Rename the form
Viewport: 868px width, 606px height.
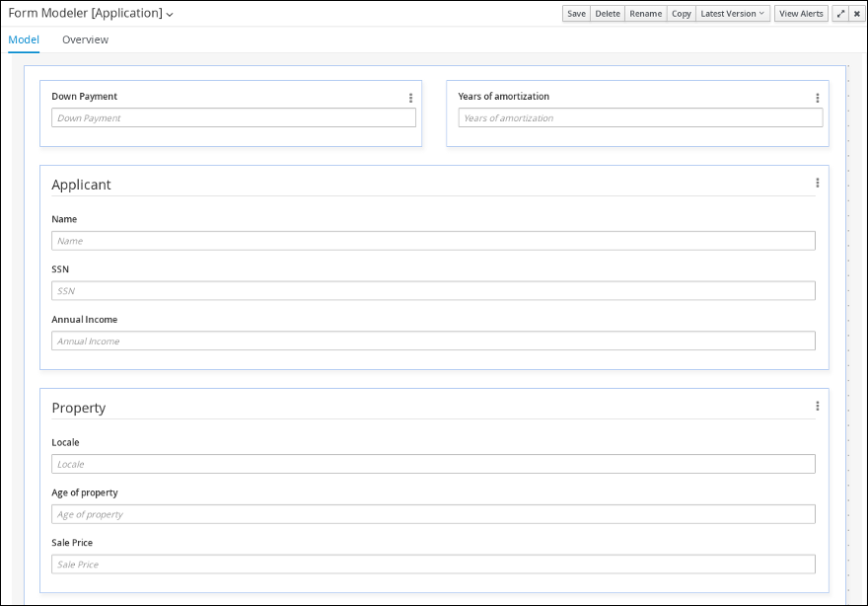point(645,14)
